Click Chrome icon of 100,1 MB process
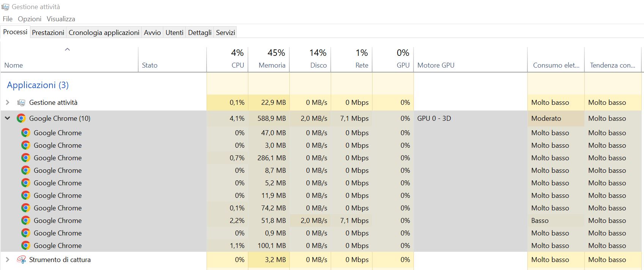644x270 pixels. pyautogui.click(x=25, y=246)
